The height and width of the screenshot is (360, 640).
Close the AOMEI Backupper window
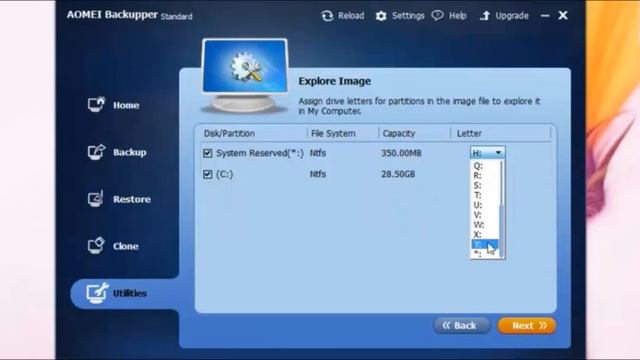tap(563, 16)
